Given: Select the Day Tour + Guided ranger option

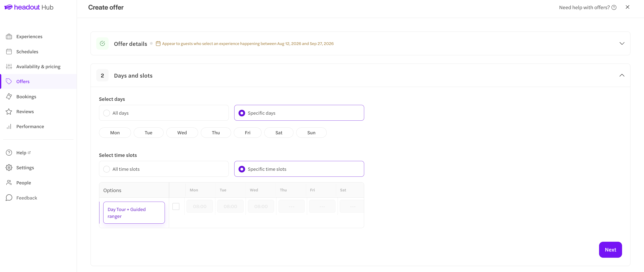Looking at the screenshot, I should 134,213.
